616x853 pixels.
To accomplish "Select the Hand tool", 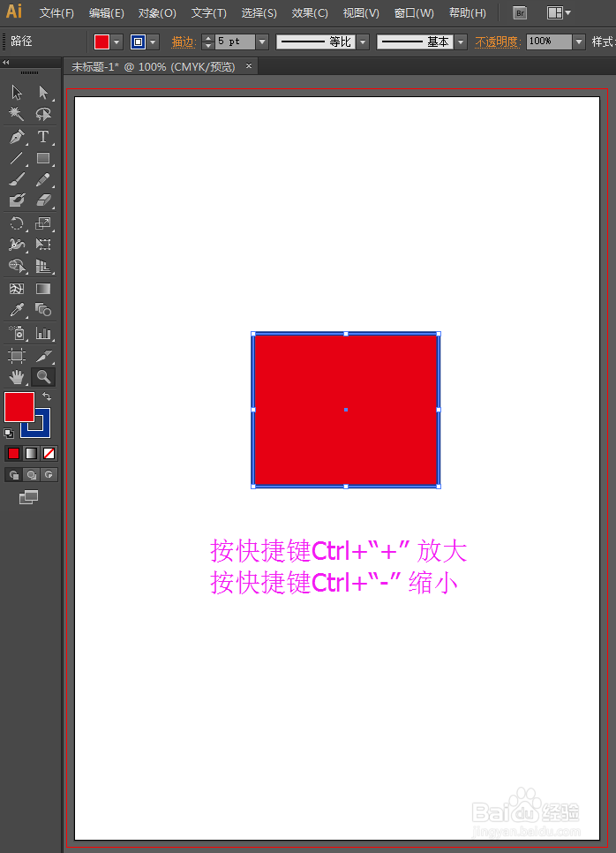I will point(17,377).
